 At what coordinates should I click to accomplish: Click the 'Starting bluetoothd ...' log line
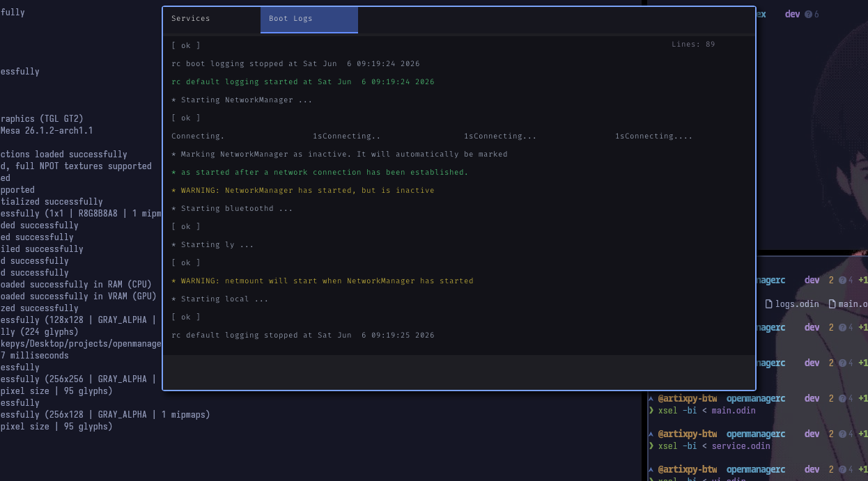click(x=232, y=209)
